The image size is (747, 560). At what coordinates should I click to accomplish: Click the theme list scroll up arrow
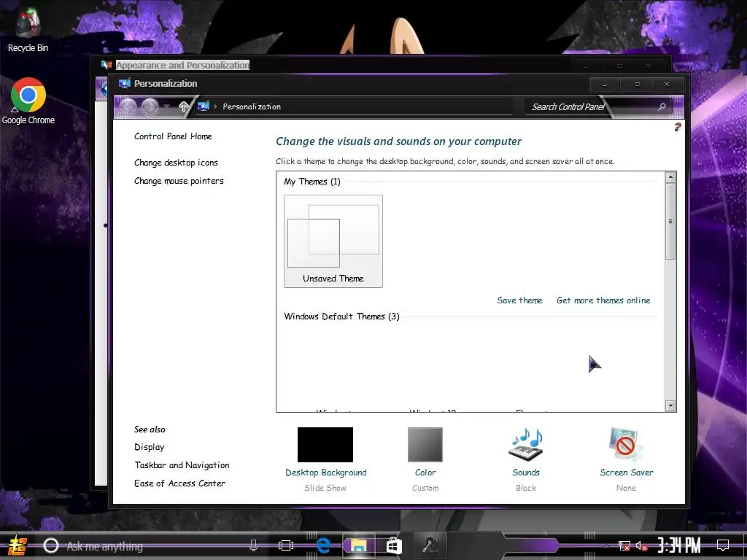pos(670,177)
